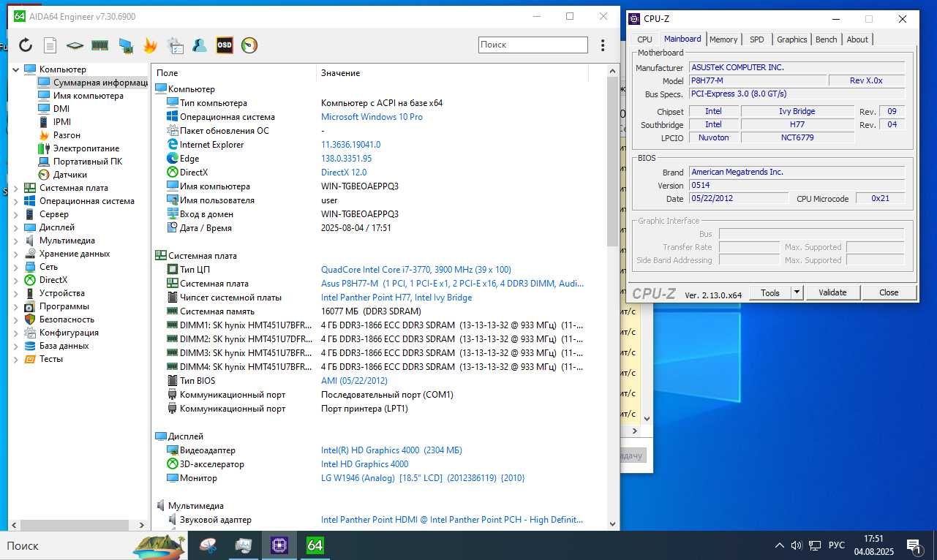
Task: Open the Report document icon in AIDA64
Action: click(50, 45)
